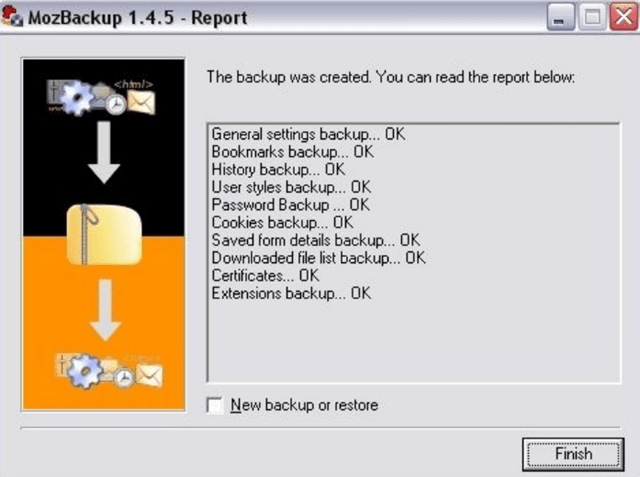The width and height of the screenshot is (640, 477).
Task: Click the MozBackup app icon in title bar
Action: coord(11,16)
